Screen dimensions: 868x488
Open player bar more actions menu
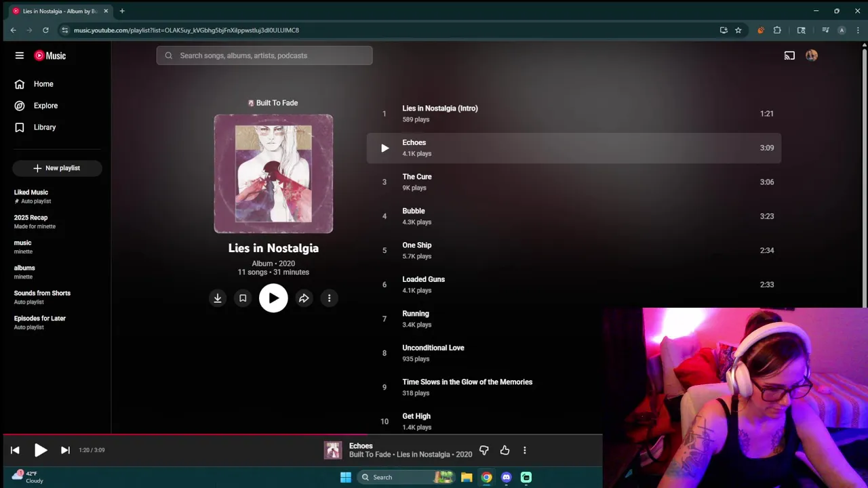(524, 450)
